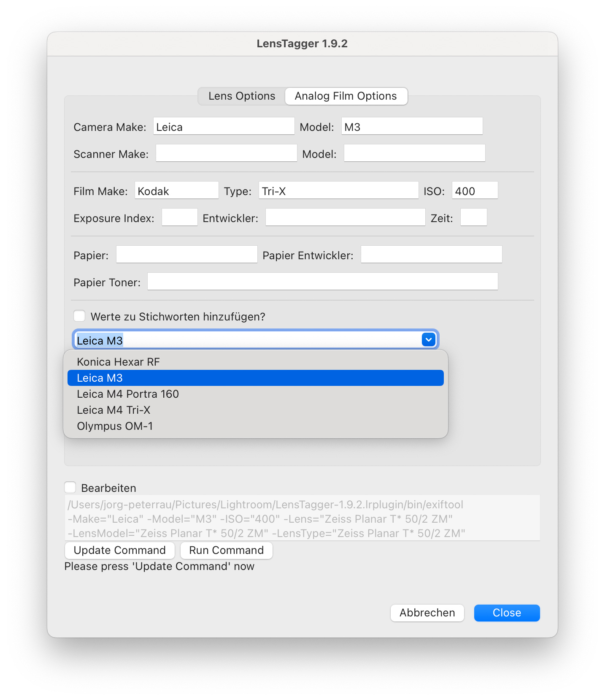The height and width of the screenshot is (700, 605).
Task: Focus the Exposure Index input field
Action: [x=179, y=217]
